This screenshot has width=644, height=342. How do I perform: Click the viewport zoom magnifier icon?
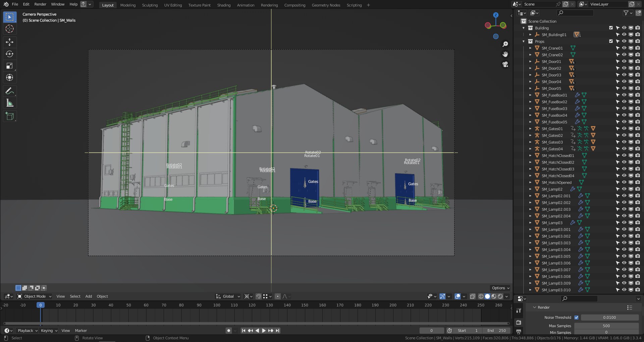coord(505,44)
